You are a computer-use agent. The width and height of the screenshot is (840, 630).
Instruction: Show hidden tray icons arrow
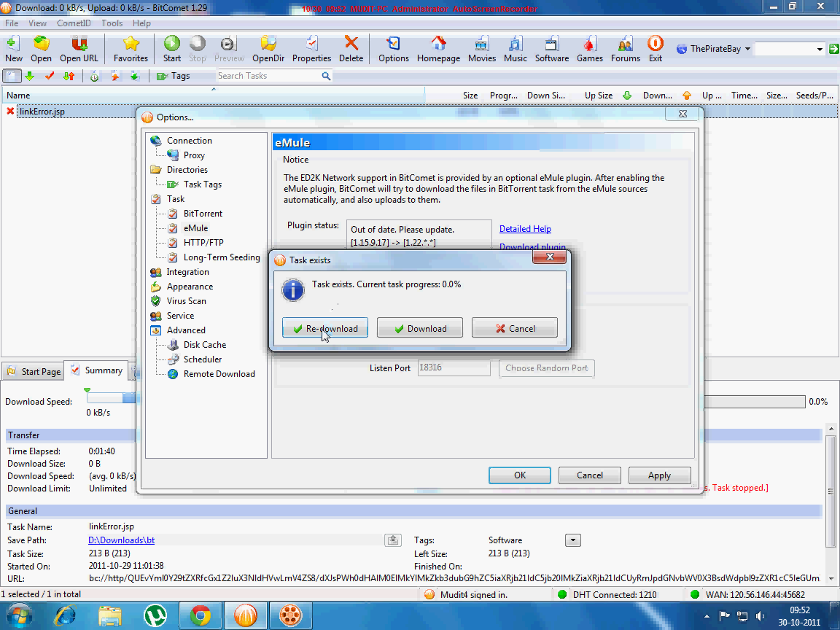(x=707, y=616)
